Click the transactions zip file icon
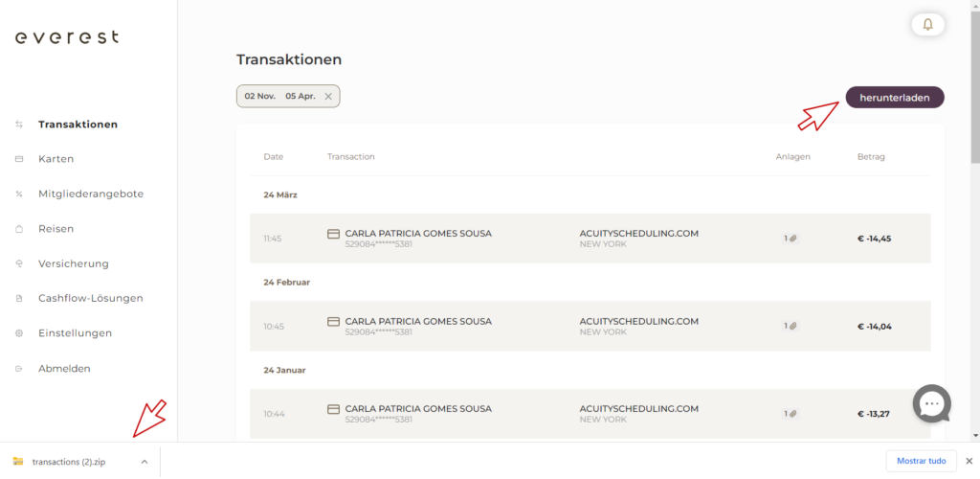 18,462
